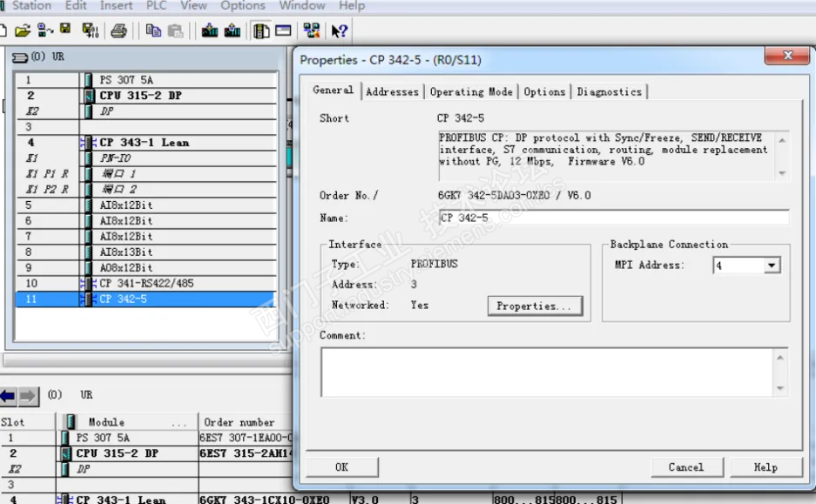Open the Insert menu
The width and height of the screenshot is (816, 504).
(116, 6)
